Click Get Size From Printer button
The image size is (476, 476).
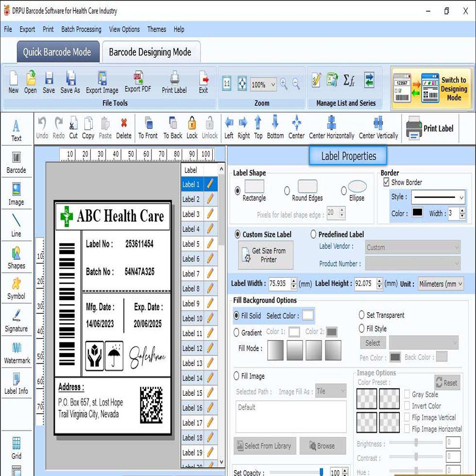[x=266, y=255]
